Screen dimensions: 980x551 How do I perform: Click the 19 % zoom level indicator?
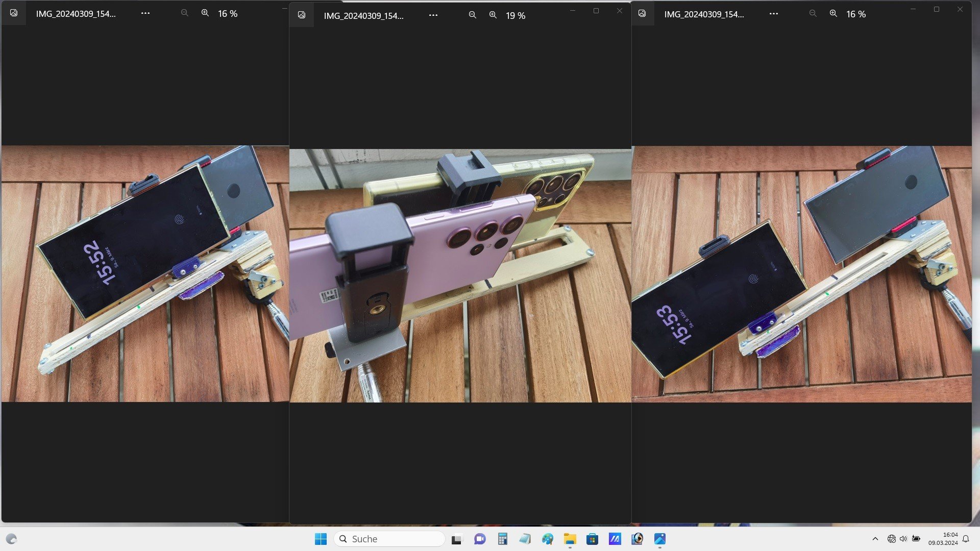516,16
